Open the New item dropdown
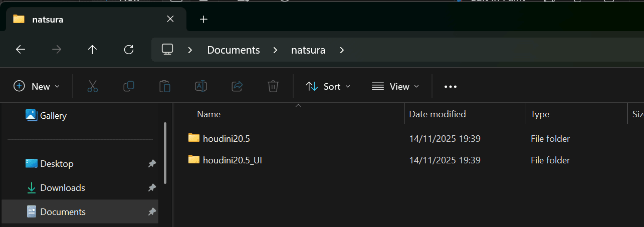644x227 pixels. point(37,86)
